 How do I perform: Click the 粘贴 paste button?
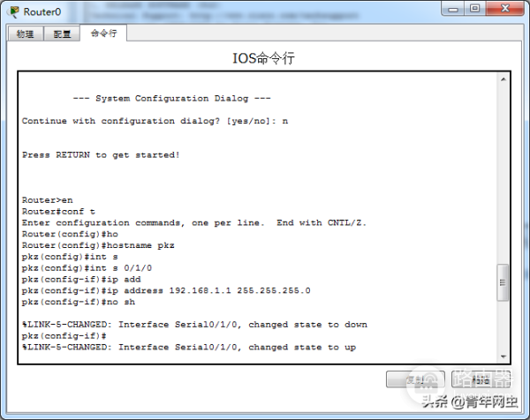(x=481, y=379)
